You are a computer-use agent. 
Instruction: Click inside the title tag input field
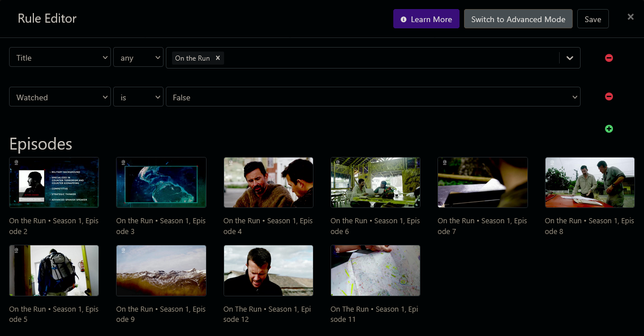tap(390, 58)
